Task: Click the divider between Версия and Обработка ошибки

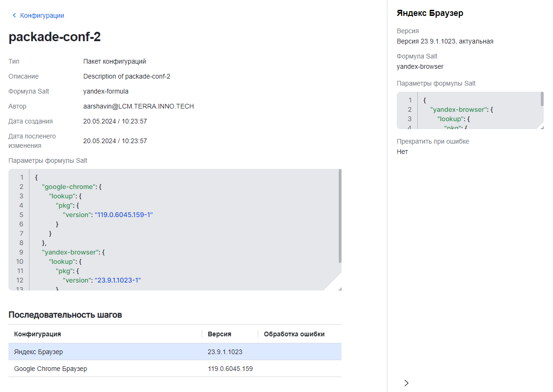Action: point(258,334)
